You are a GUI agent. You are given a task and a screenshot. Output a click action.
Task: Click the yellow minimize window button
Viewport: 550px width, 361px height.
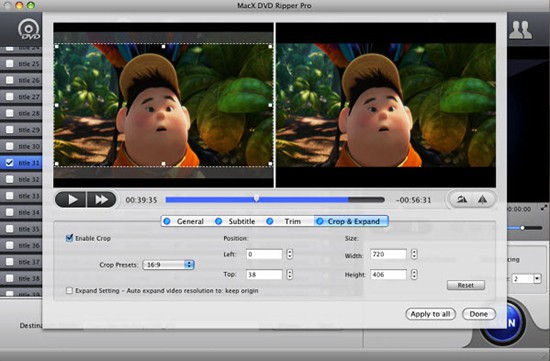point(19,5)
